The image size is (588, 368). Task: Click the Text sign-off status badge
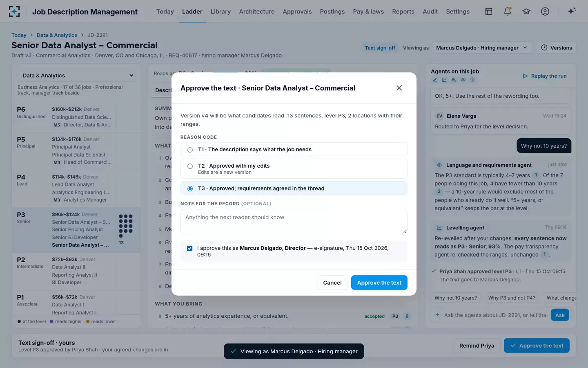coord(380,48)
